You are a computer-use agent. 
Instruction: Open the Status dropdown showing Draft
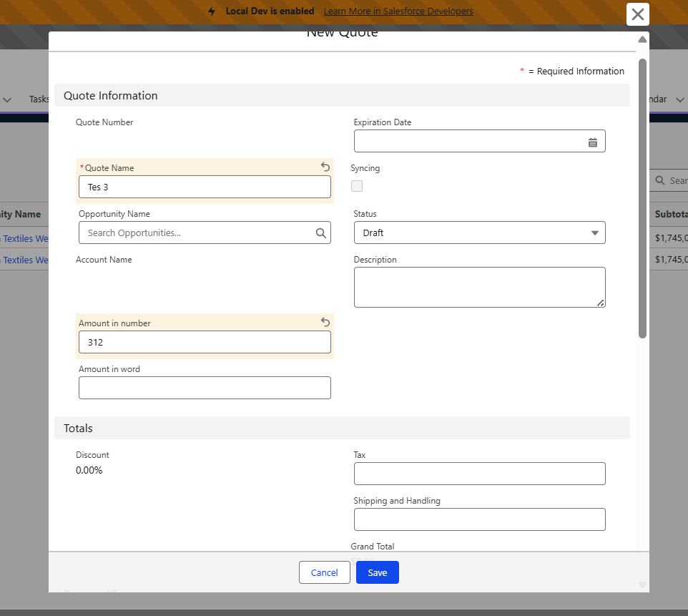click(479, 233)
